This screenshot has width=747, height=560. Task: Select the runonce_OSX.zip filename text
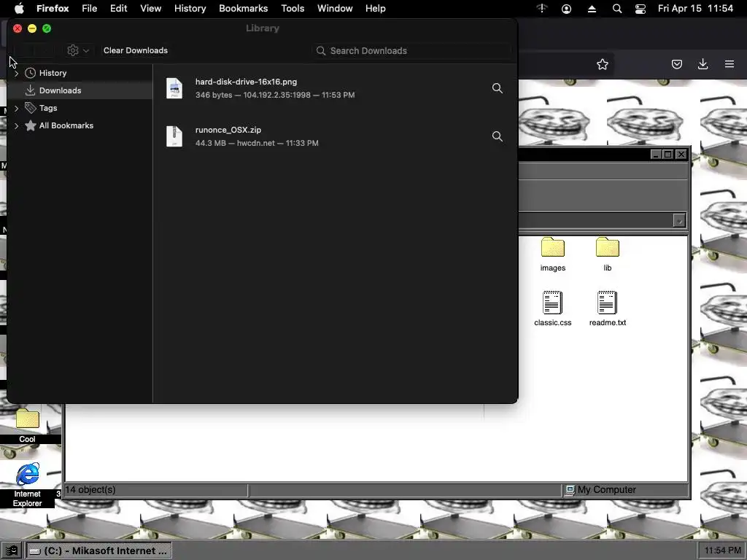pyautogui.click(x=228, y=130)
